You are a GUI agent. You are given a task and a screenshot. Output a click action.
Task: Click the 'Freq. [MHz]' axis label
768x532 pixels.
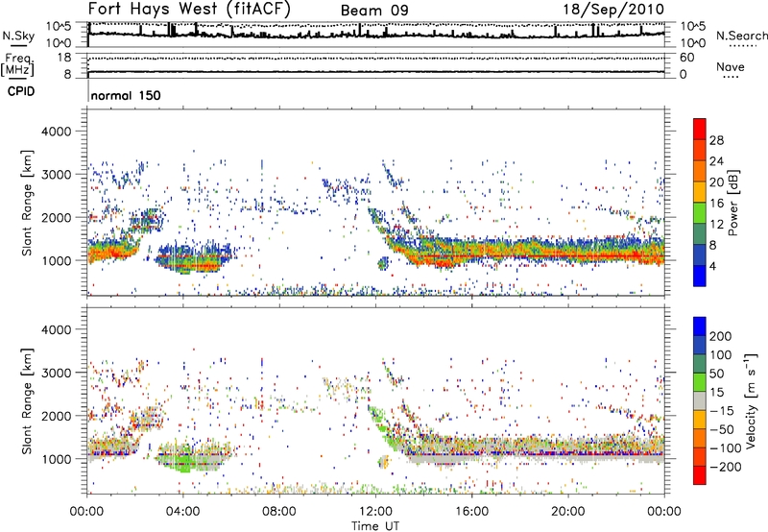[x=17, y=64]
